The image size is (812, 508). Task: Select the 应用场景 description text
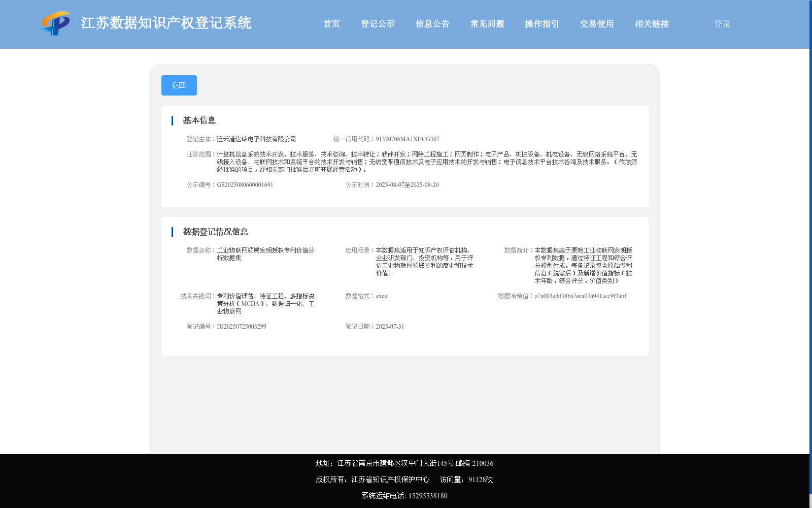(x=424, y=262)
